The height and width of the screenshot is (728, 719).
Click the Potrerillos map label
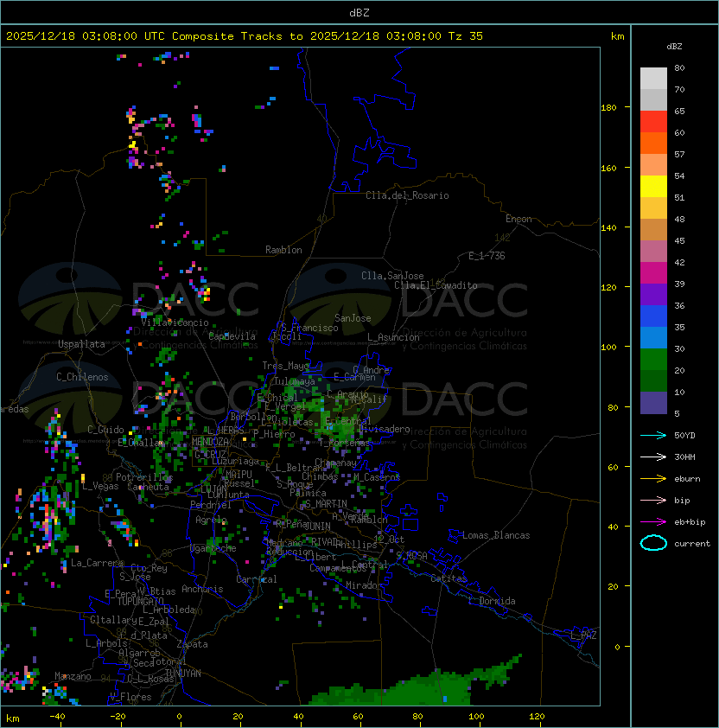click(144, 477)
